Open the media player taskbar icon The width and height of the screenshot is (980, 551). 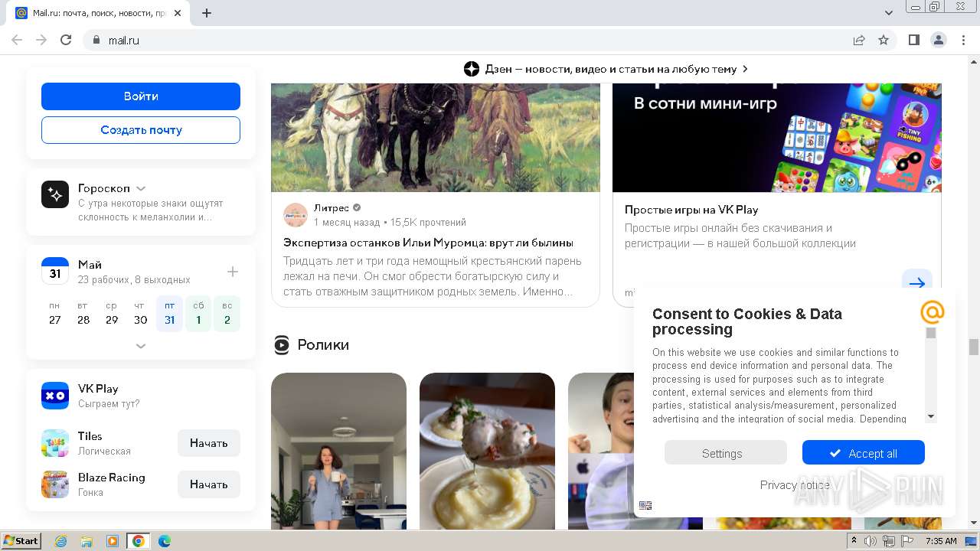click(x=112, y=541)
